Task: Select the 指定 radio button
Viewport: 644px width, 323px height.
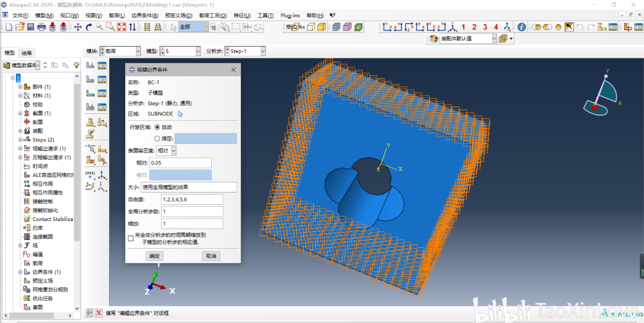Action: [157, 138]
